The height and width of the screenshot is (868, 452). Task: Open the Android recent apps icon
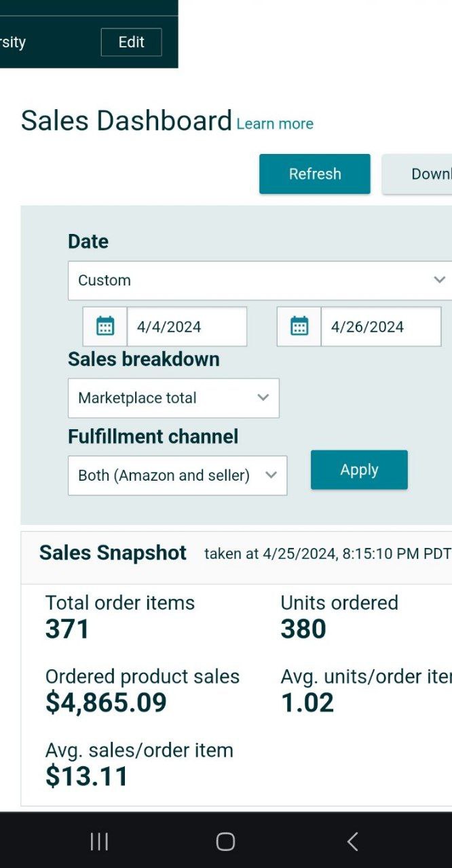click(x=99, y=842)
